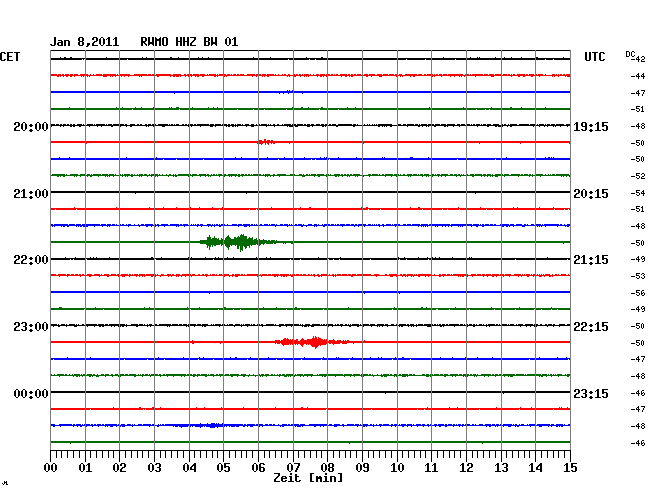Screen dimensions: 650x494
Task: Click the '05' minute axis label
Action: (x=223, y=467)
